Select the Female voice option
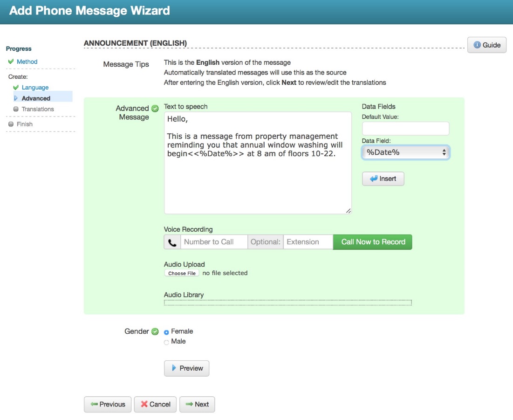 coord(165,331)
